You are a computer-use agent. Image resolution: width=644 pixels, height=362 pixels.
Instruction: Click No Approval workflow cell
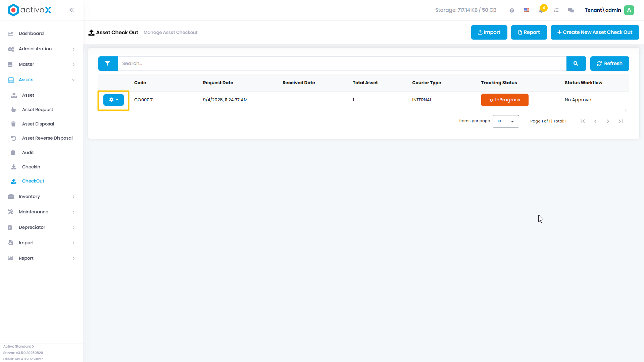point(579,100)
